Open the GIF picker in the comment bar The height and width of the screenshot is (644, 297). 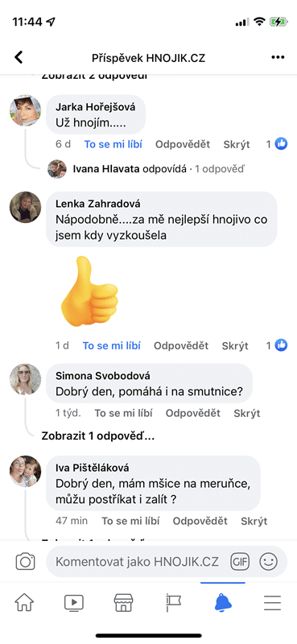[x=240, y=561]
